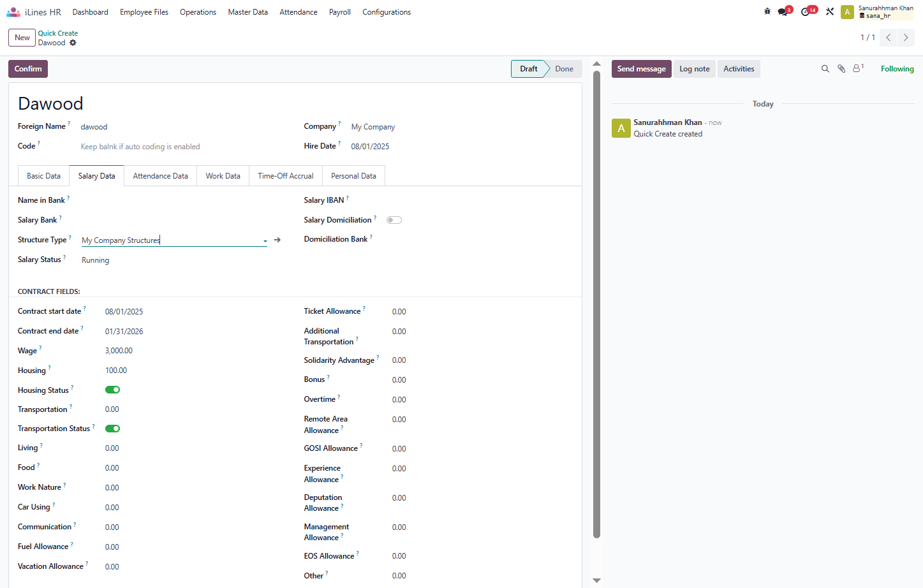
Task: Search messages in chatter
Action: point(825,69)
